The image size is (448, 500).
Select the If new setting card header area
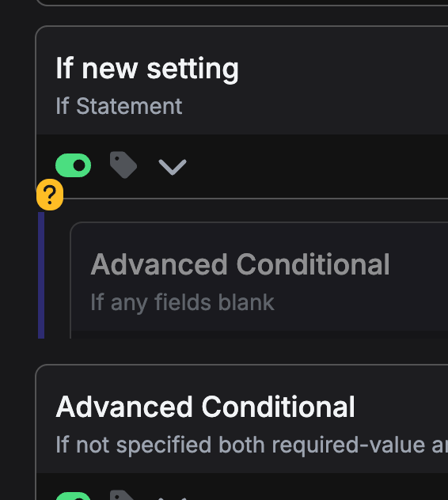(242, 81)
